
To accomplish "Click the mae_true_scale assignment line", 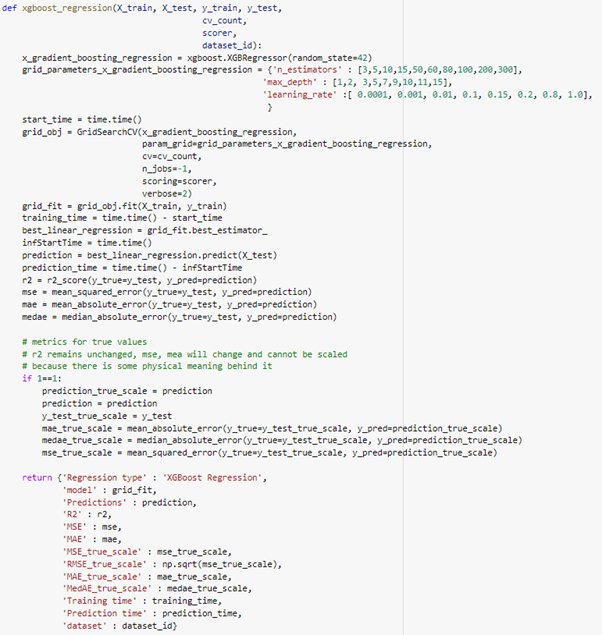I will [x=272, y=428].
